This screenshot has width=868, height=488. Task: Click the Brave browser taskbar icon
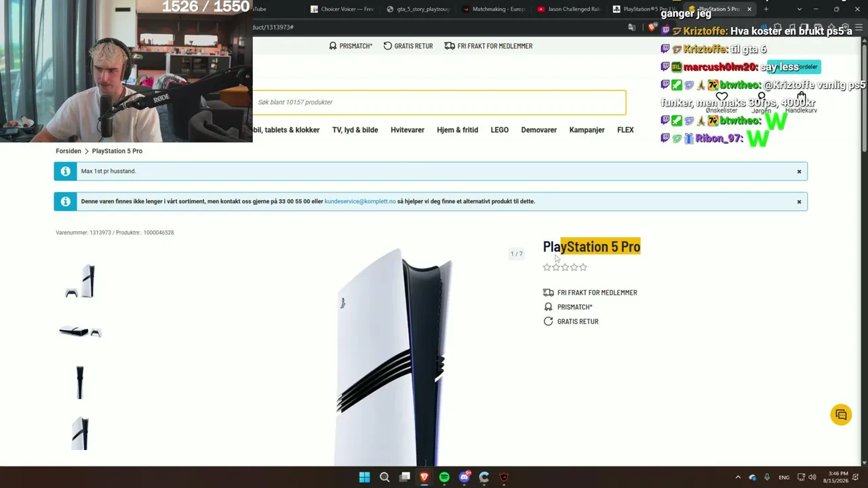point(425,477)
